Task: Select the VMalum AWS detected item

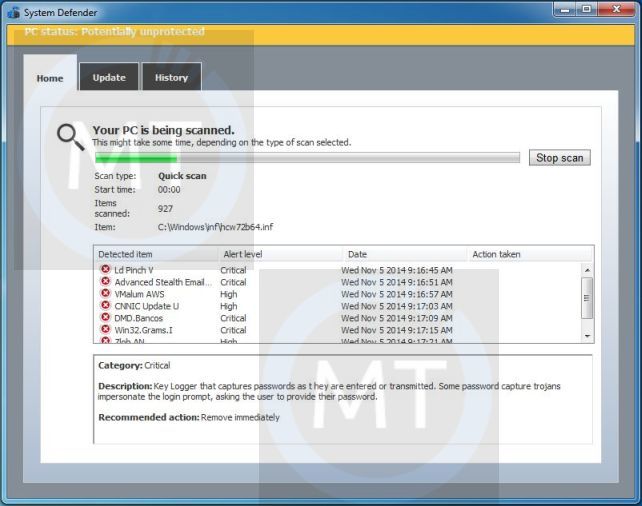Action: (139, 294)
